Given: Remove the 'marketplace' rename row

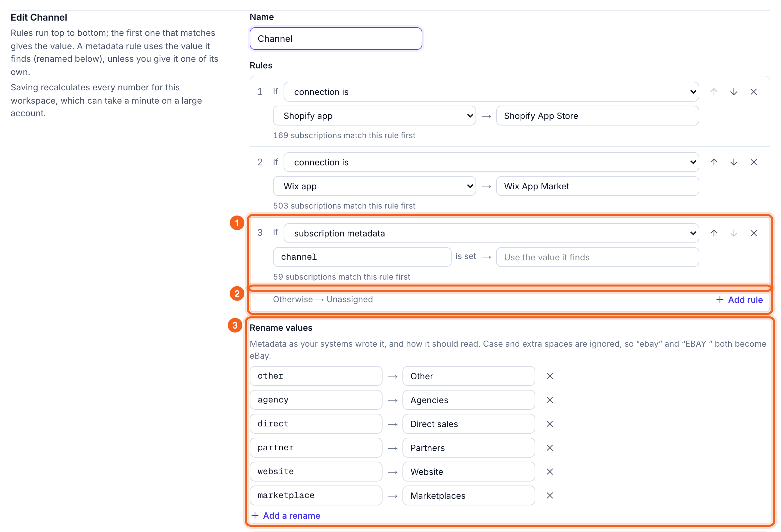Looking at the screenshot, I should 550,495.
